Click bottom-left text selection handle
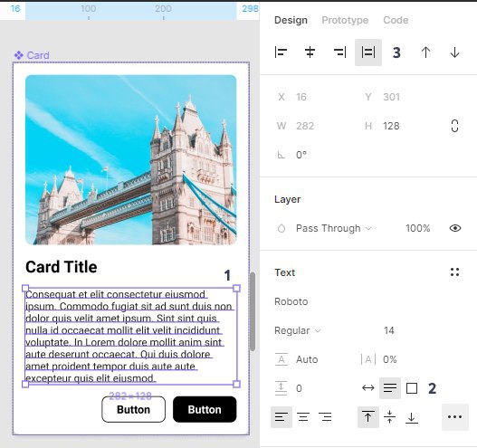 pyautogui.click(x=25, y=384)
